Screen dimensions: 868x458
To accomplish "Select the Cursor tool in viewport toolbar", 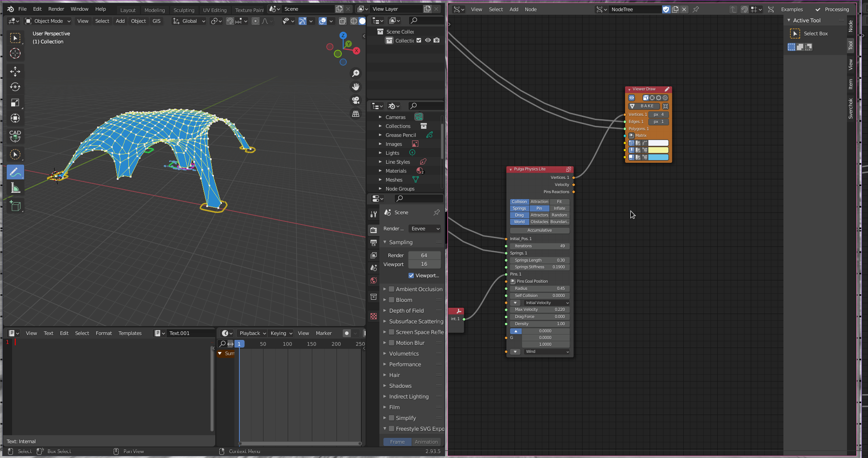I will tap(15, 54).
